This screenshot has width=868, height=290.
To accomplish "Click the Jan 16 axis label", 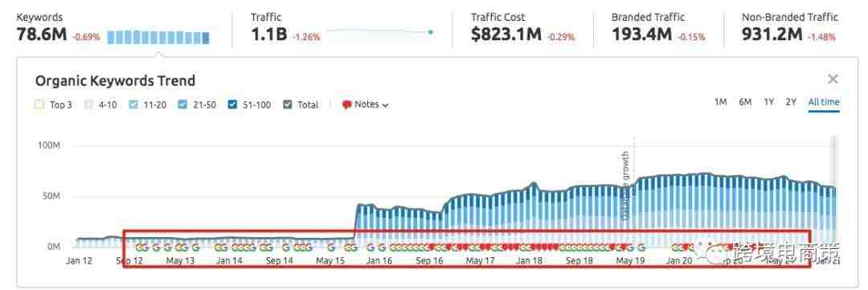I will [379, 260].
